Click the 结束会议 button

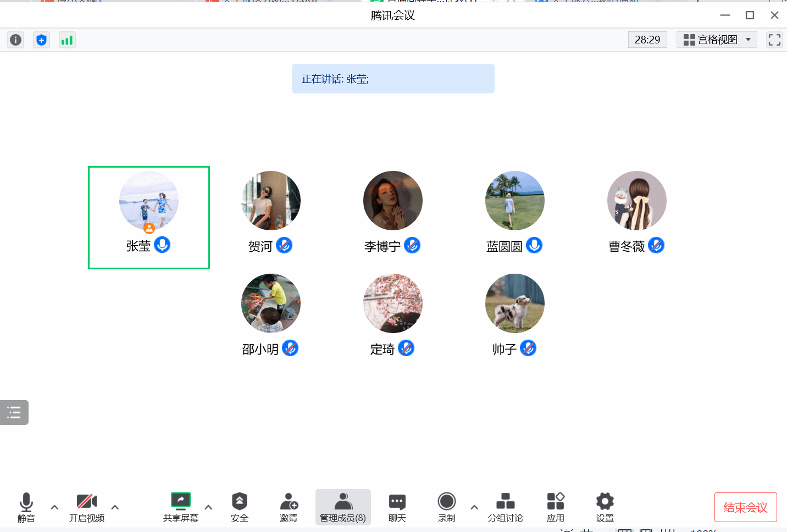[746, 507]
